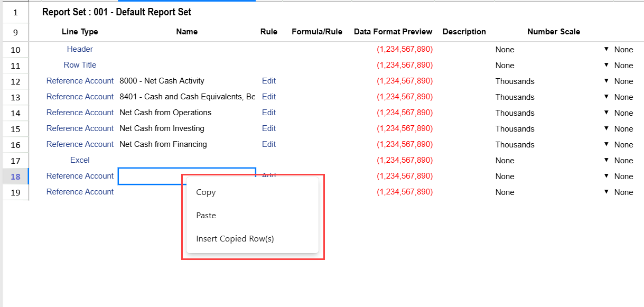Select row header number 18

[15, 176]
